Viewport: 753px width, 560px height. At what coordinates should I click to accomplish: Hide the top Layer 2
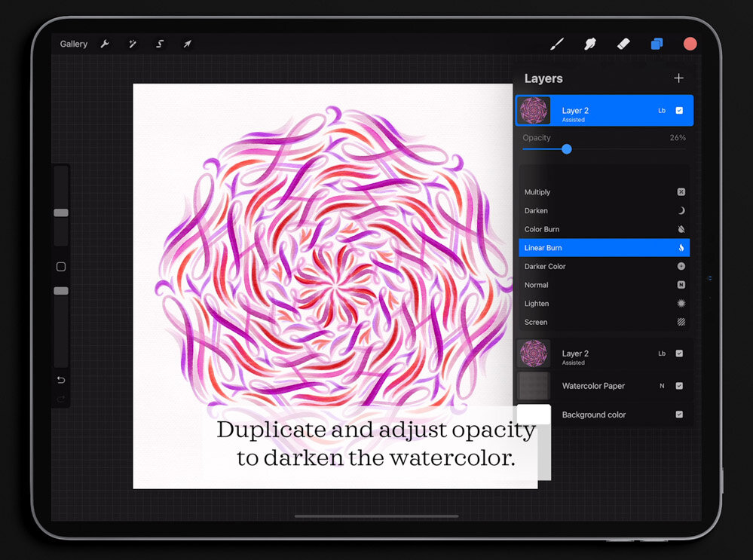tap(679, 111)
